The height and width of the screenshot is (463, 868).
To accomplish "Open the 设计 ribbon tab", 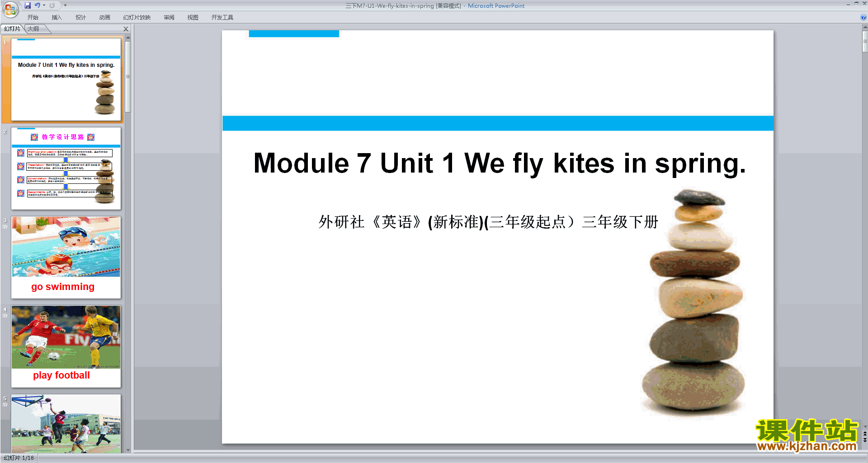I will click(x=80, y=18).
